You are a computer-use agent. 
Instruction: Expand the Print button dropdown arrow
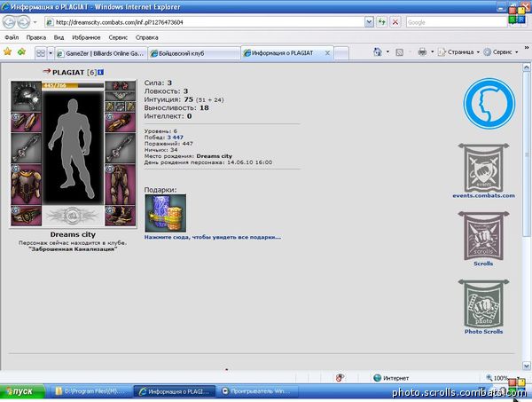pyautogui.click(x=433, y=52)
